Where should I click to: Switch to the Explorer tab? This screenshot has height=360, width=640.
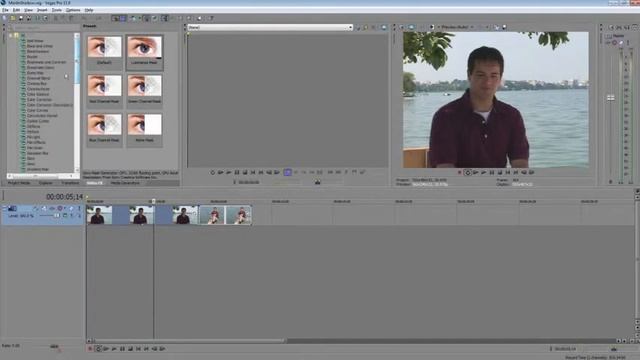click(x=46, y=183)
